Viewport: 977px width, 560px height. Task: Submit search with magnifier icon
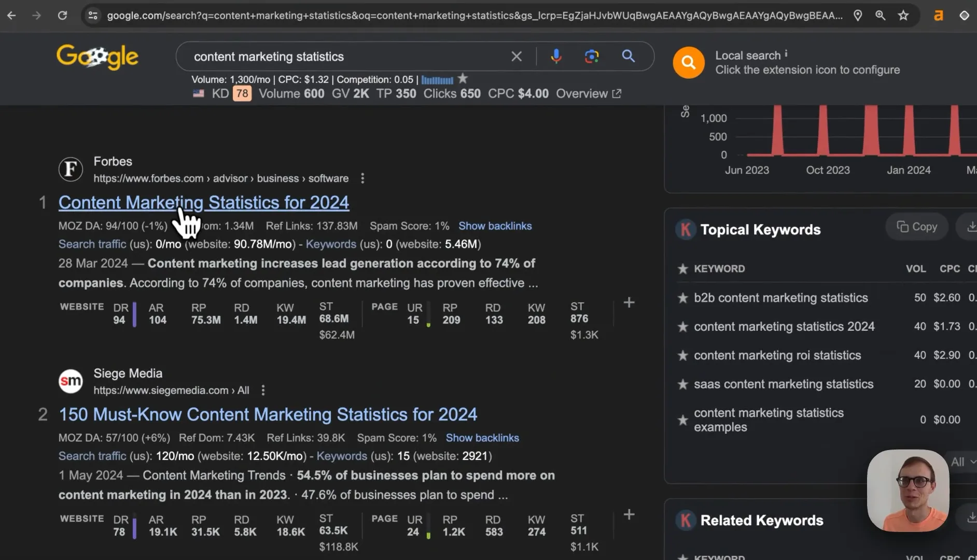point(628,56)
